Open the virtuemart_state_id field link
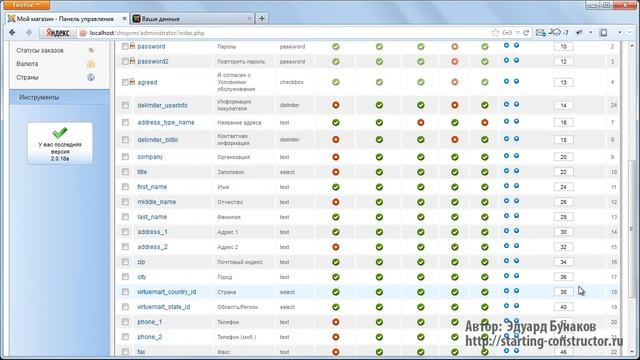The width and height of the screenshot is (640, 360). pos(163,307)
